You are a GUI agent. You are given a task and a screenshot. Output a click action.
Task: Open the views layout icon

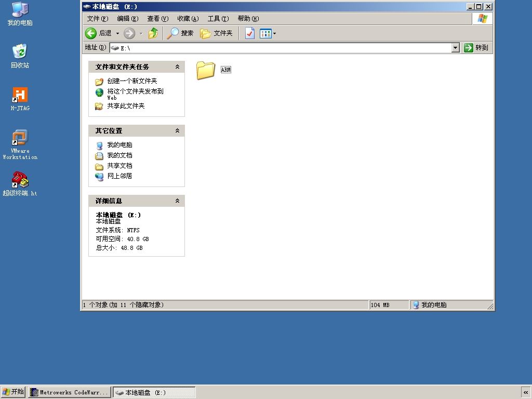click(265, 33)
